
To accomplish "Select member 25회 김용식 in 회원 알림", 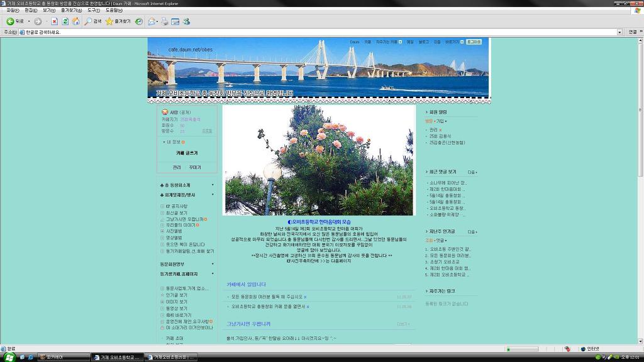I will point(440,136).
